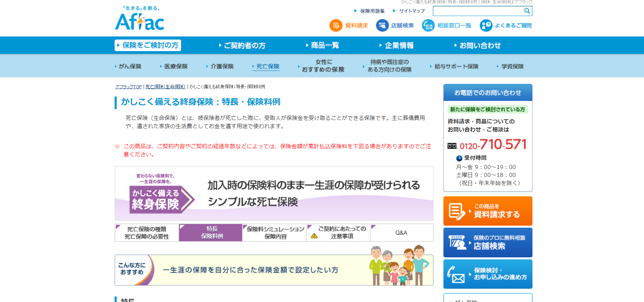Select ご契約者の方 in main navigation
Screen dimensions: 644x302
[x=242, y=45]
